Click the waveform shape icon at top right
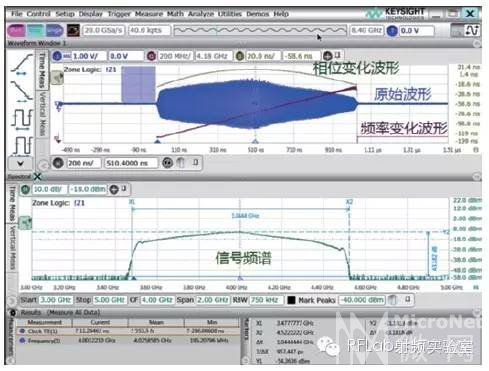Screen dimensions: 489x371 click(x=472, y=30)
